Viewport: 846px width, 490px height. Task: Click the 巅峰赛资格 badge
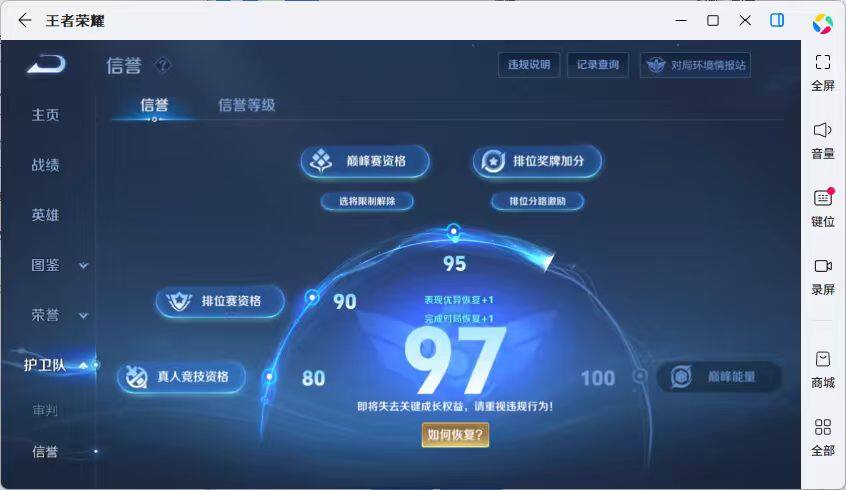tap(365, 161)
